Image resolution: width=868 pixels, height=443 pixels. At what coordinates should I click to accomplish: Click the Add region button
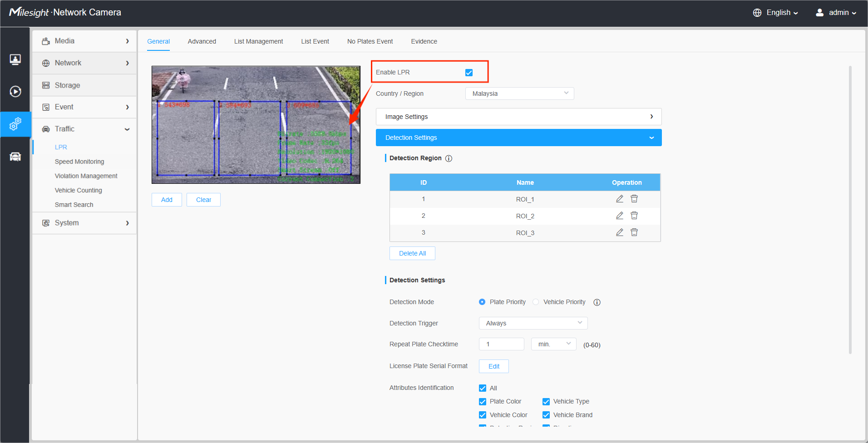167,200
